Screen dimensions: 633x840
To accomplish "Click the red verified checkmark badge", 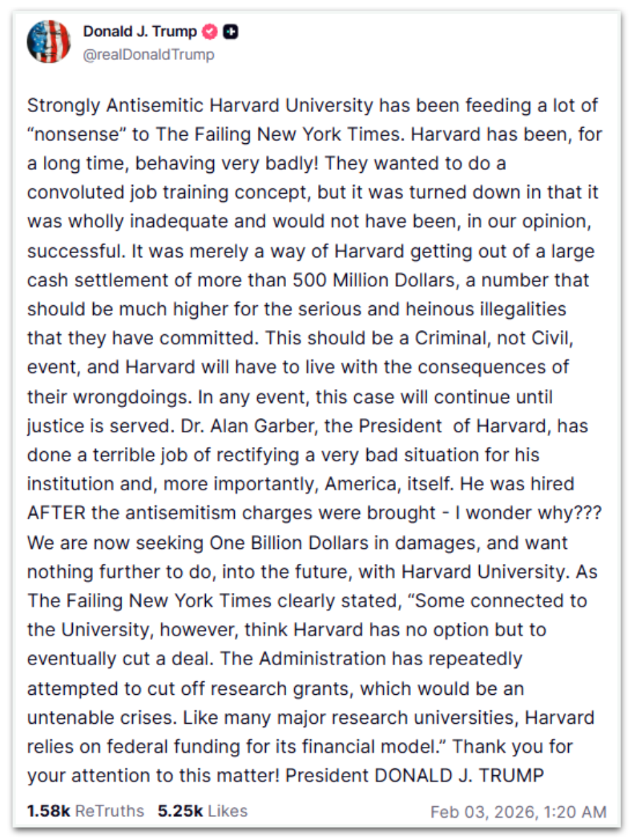I will pos(211,32).
